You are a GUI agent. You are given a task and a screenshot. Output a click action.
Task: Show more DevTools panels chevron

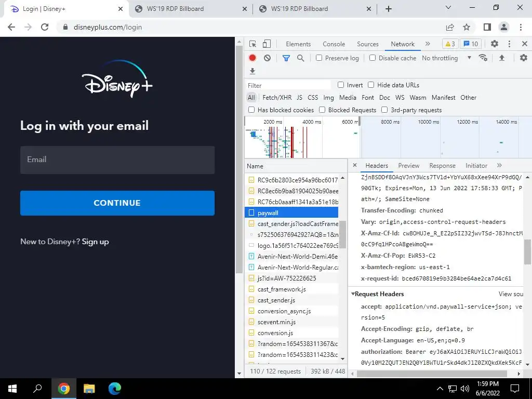click(x=428, y=44)
